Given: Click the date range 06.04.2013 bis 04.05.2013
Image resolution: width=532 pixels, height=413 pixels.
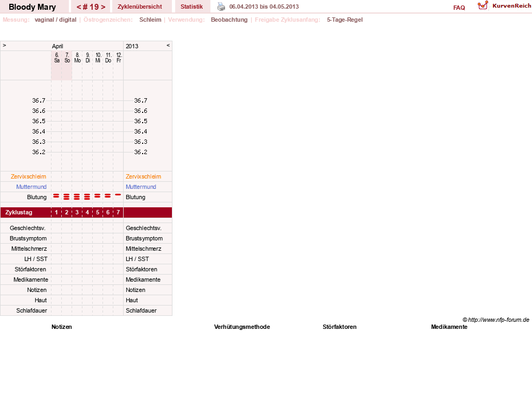Looking at the screenshot, I should point(264,7).
